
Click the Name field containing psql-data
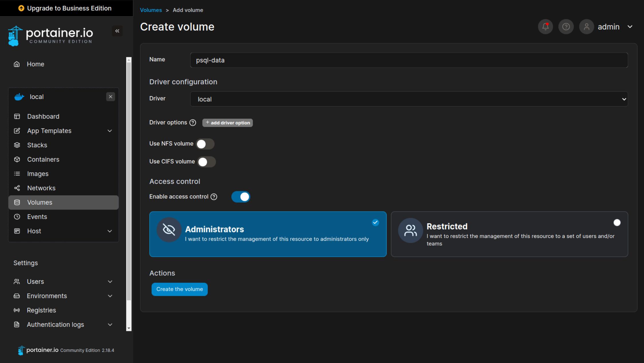[409, 60]
